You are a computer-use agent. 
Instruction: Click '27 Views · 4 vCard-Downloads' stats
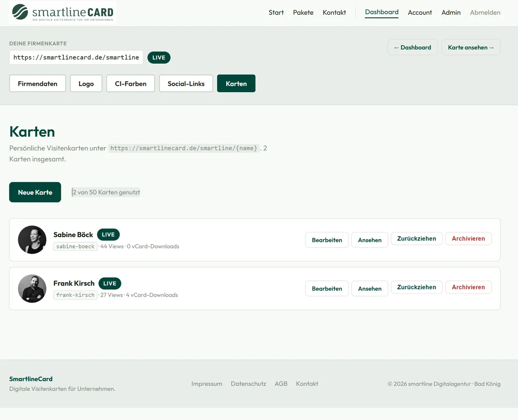139,295
